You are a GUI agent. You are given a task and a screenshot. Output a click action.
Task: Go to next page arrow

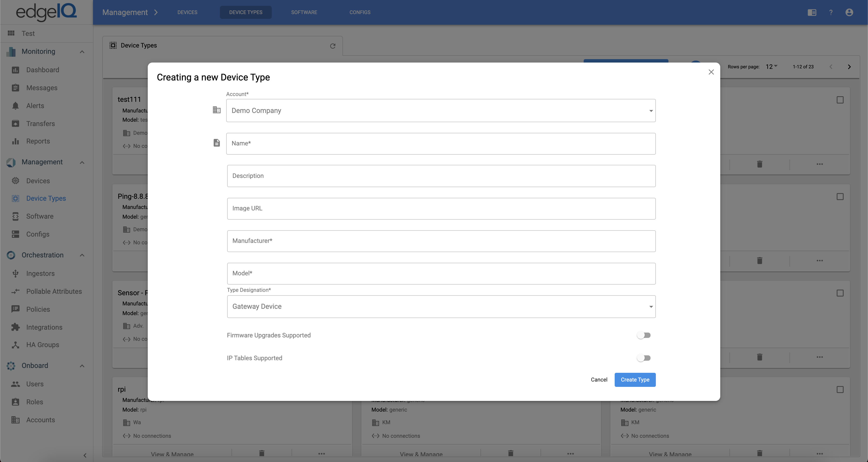click(x=849, y=67)
